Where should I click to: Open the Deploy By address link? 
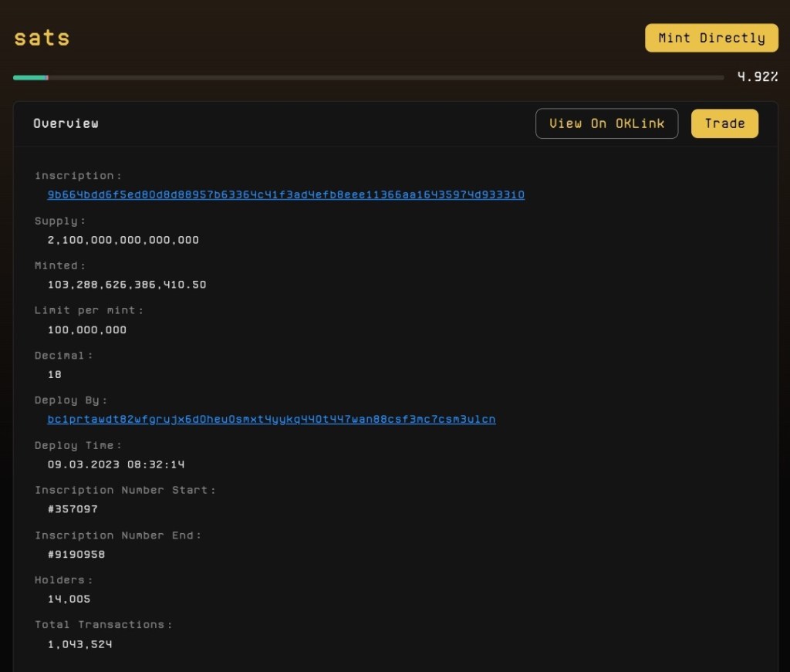(x=271, y=419)
